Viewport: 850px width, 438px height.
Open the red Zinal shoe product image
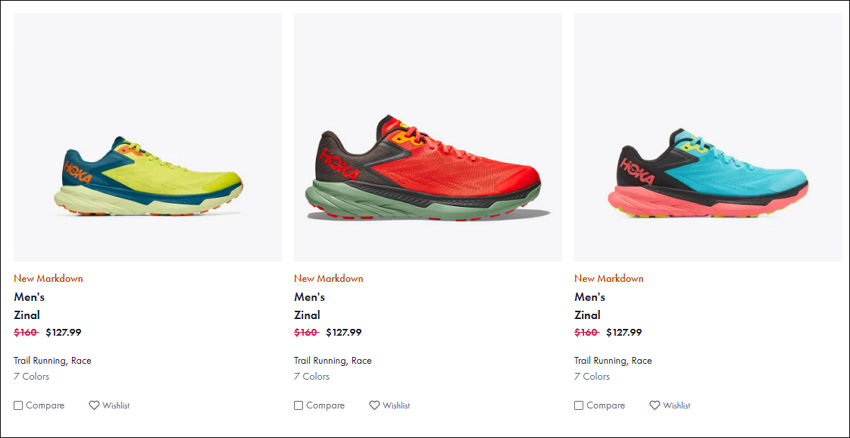[x=428, y=138]
